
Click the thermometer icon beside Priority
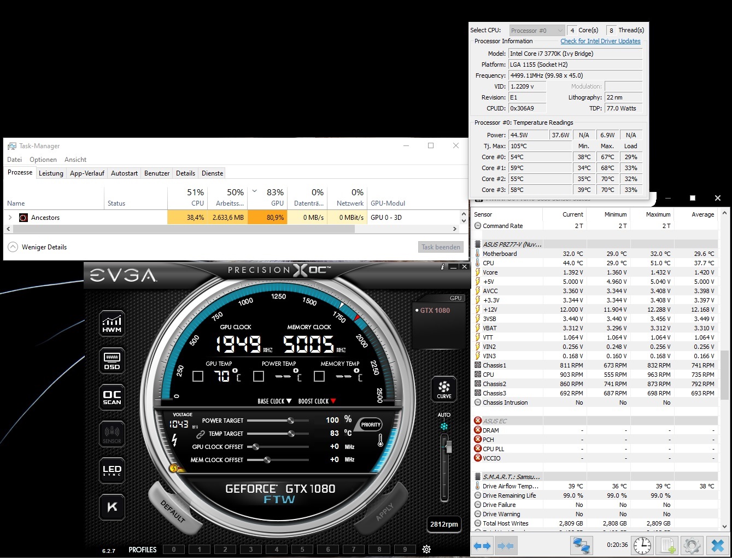[x=380, y=440]
